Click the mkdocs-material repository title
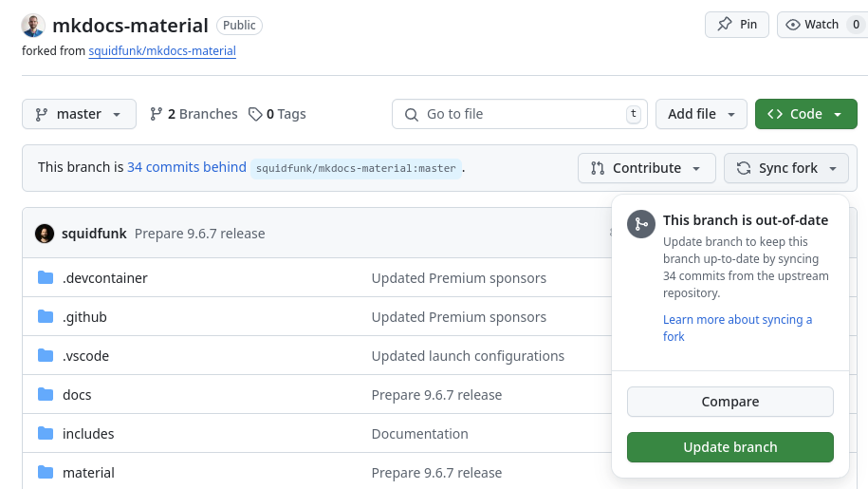 [x=130, y=26]
